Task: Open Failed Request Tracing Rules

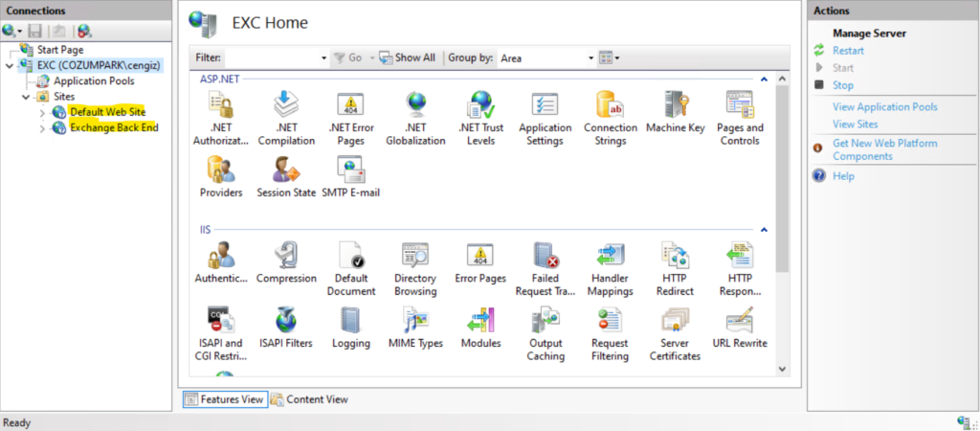Action: 545,269
